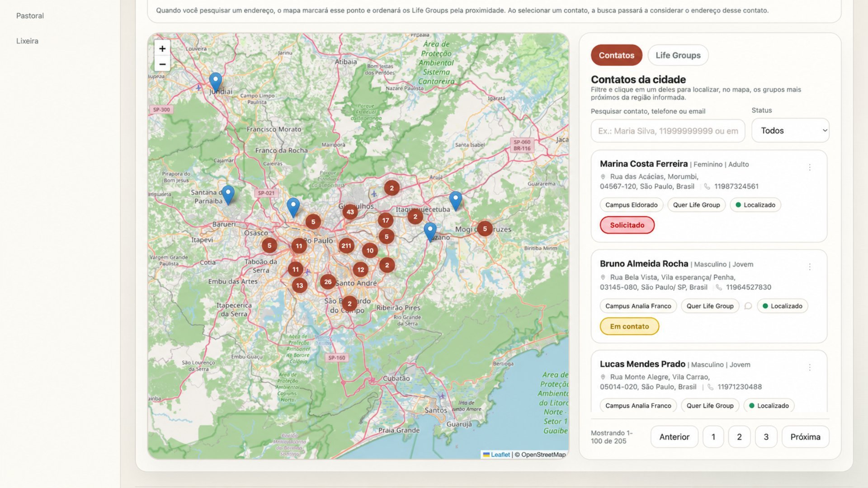The height and width of the screenshot is (488, 868).
Task: Click Marina's Quer Life Group tag
Action: (696, 205)
